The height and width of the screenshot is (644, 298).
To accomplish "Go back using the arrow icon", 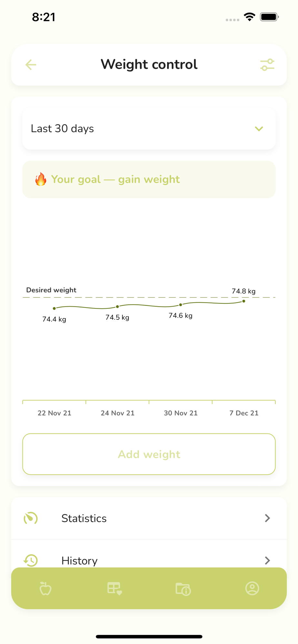I will point(31,65).
